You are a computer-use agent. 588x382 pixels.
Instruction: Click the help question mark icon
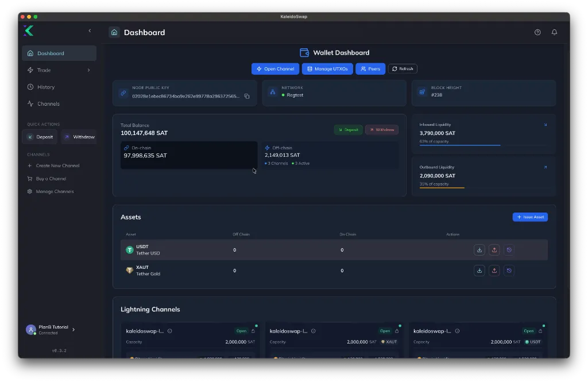click(x=537, y=32)
